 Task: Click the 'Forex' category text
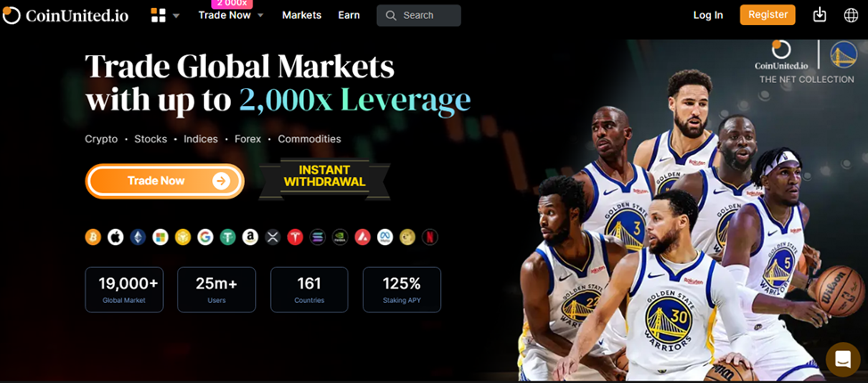pyautogui.click(x=248, y=139)
